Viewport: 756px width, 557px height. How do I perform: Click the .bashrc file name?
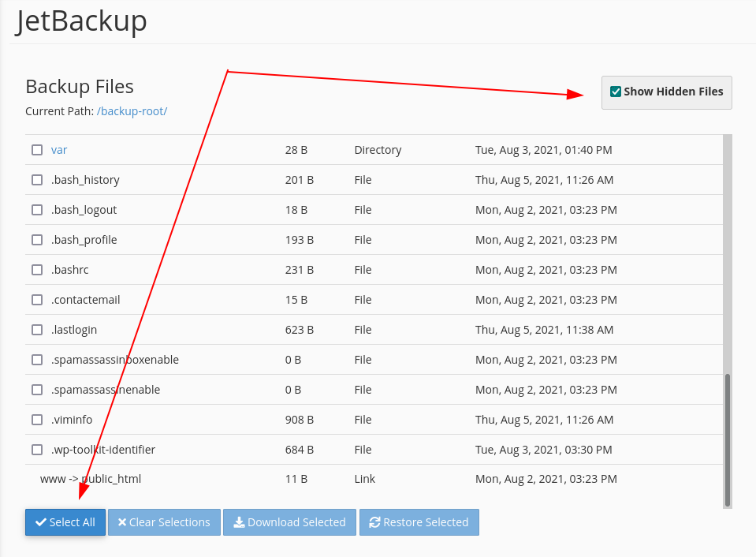(70, 270)
